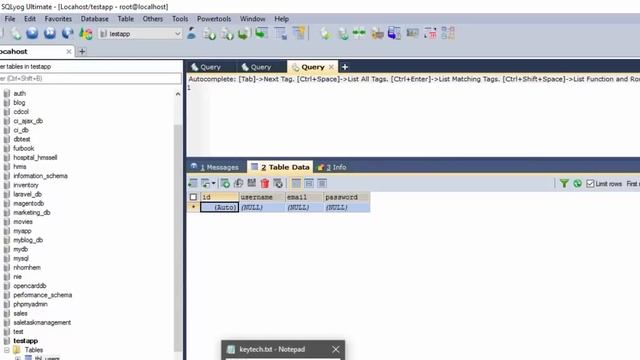Click the username column header

[x=262, y=197]
